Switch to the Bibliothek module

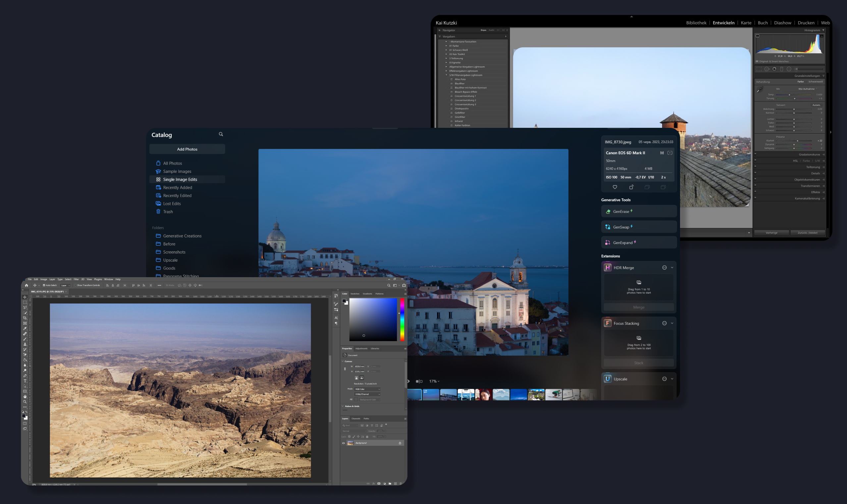click(696, 23)
